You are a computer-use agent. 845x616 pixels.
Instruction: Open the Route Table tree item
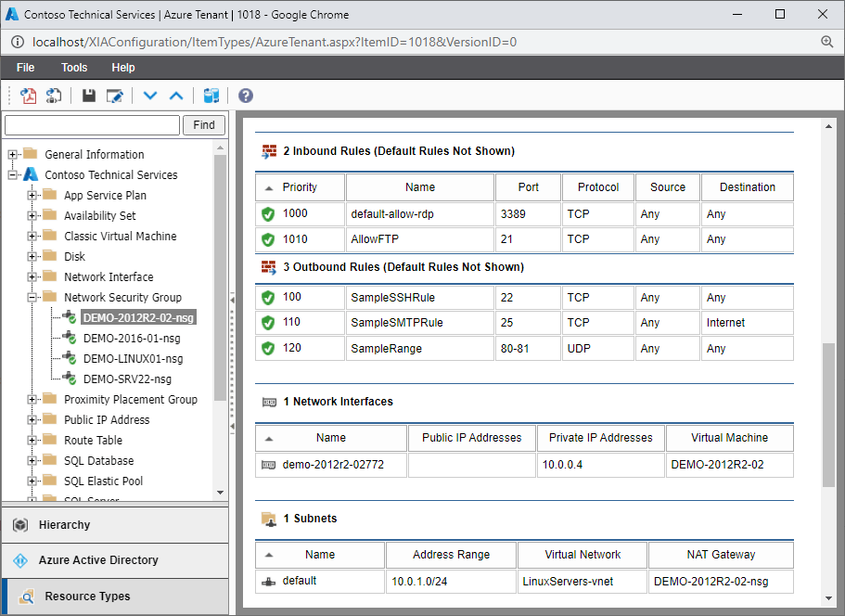point(94,441)
